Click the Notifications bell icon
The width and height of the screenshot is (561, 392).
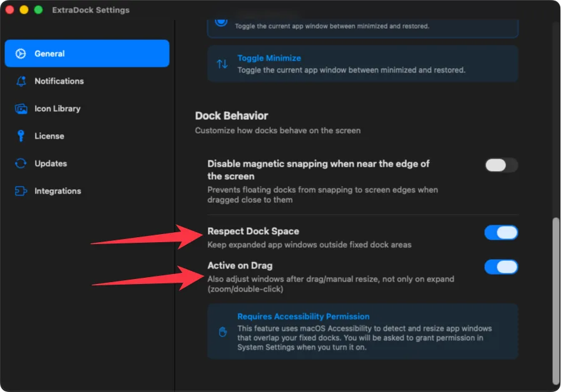click(21, 81)
